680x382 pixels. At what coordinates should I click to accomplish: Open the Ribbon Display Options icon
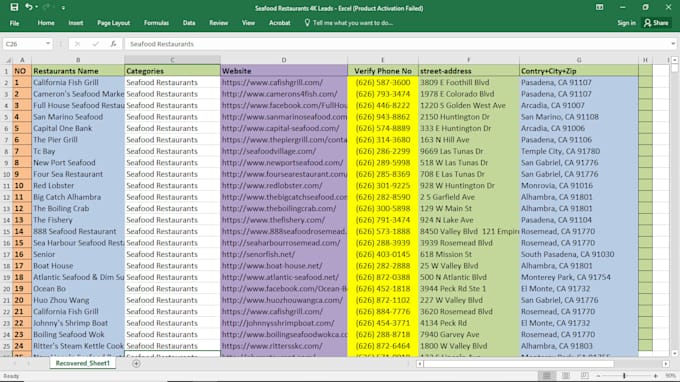pyautogui.click(x=599, y=7)
